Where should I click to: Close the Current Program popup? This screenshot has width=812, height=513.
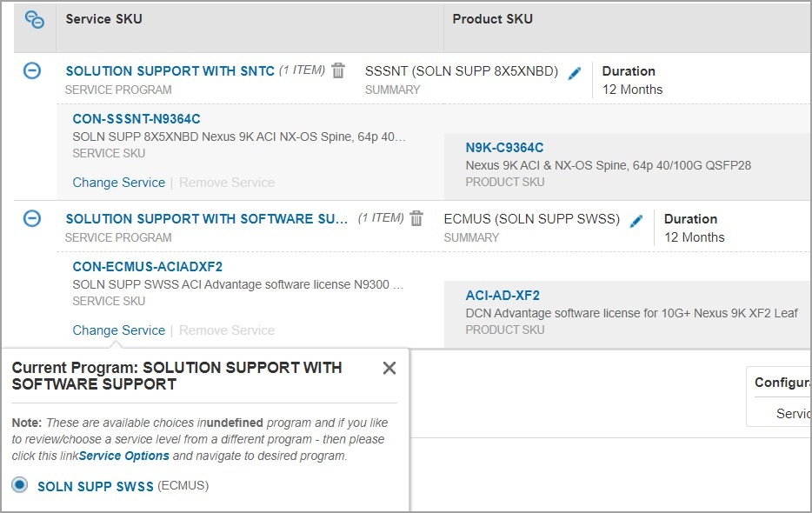(x=389, y=368)
